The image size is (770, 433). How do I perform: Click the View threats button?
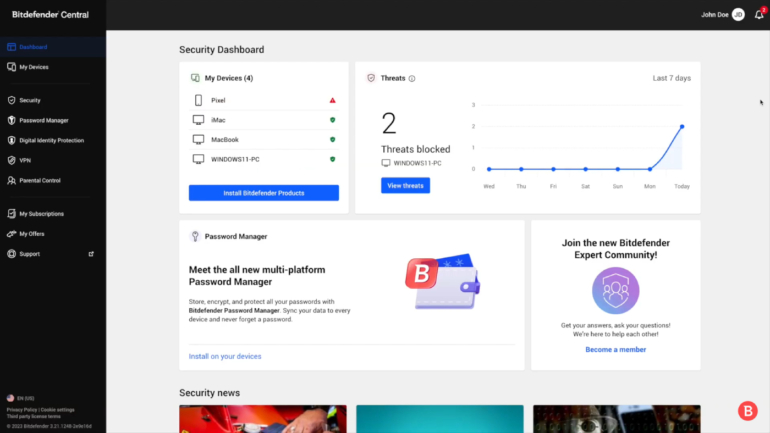pyautogui.click(x=405, y=186)
